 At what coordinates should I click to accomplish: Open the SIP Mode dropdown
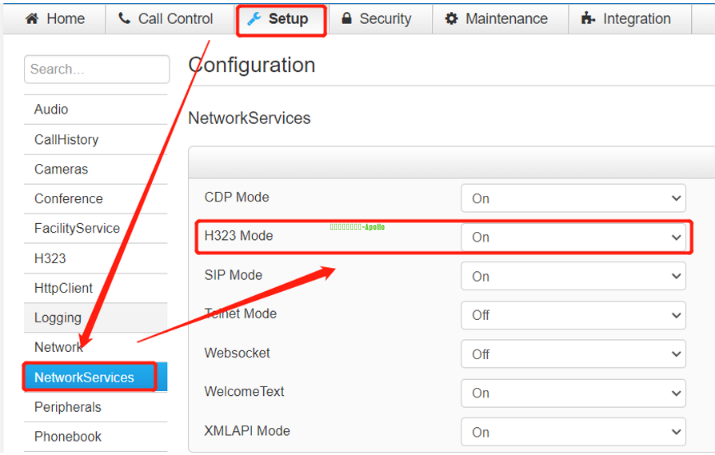pos(573,276)
